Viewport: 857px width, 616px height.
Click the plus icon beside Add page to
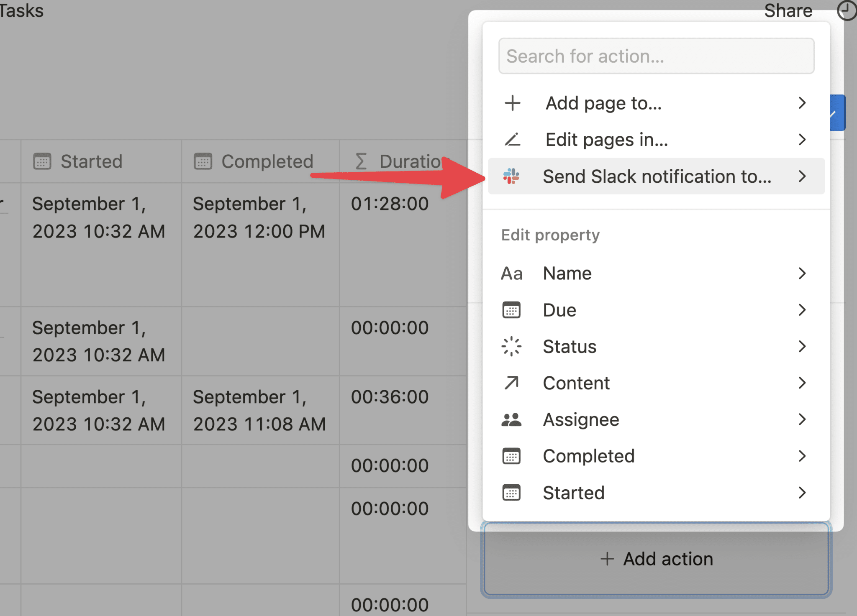[x=512, y=103]
